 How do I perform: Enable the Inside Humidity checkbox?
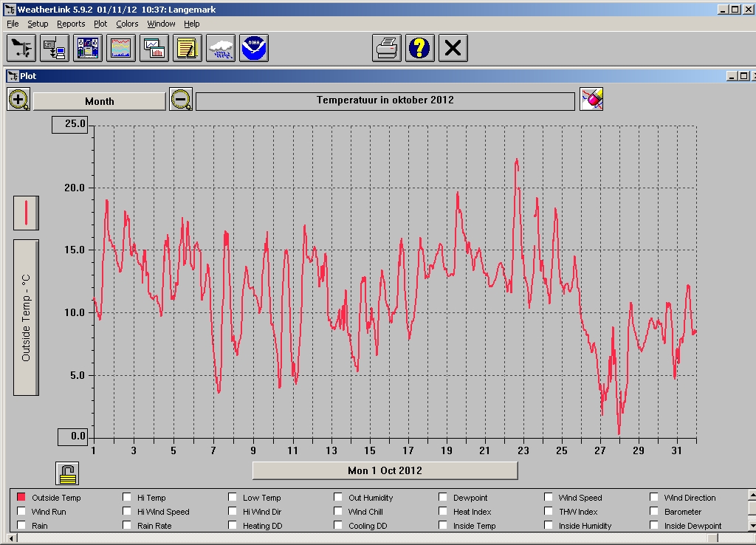coord(549,525)
